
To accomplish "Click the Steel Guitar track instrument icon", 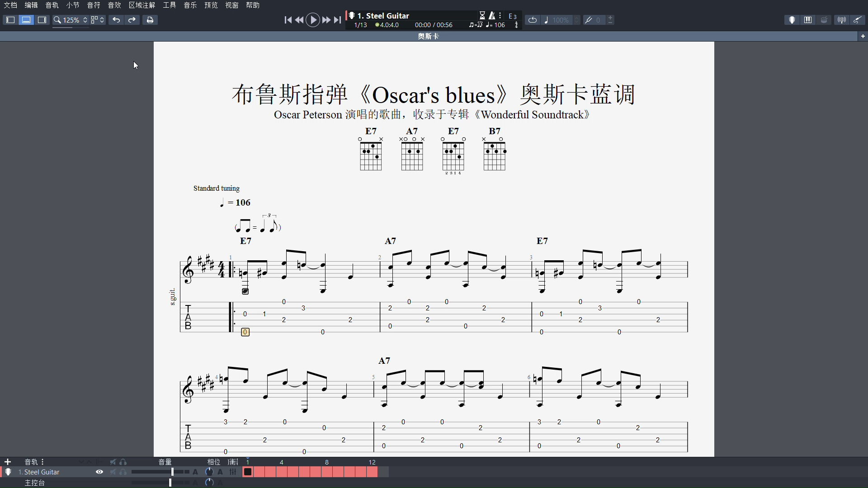I will 8,472.
